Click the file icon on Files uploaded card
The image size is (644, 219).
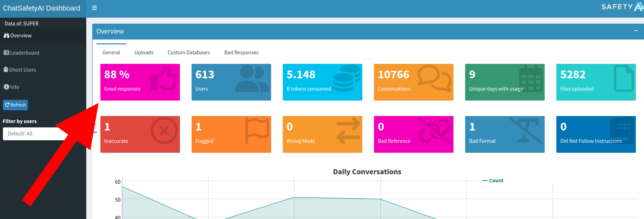point(623,79)
